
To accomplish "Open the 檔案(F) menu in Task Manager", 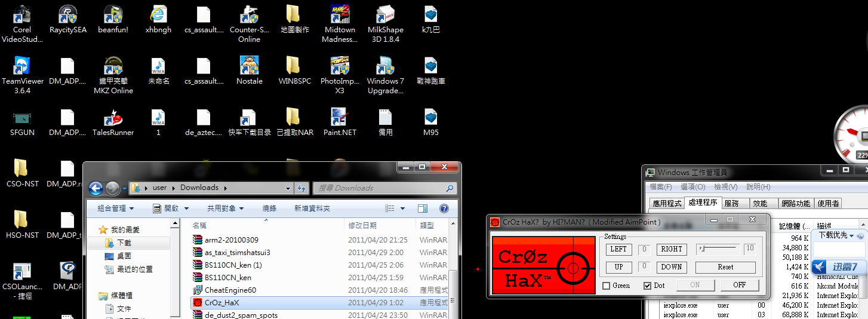I will (661, 187).
